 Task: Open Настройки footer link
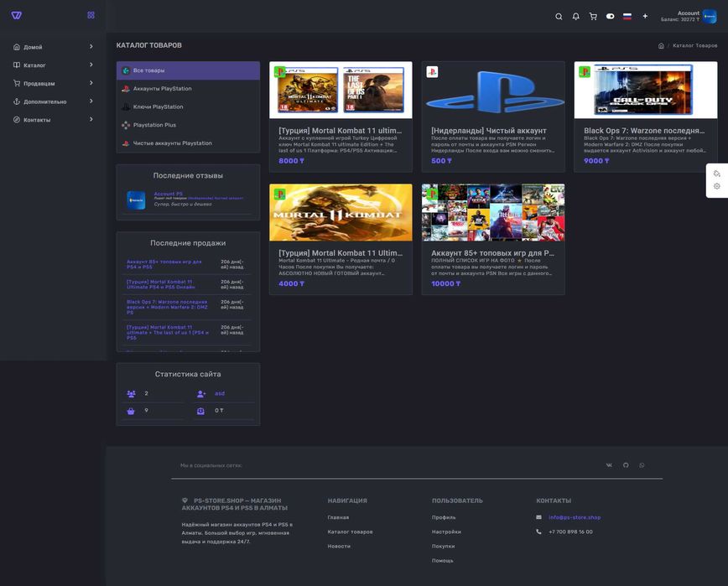click(x=446, y=532)
